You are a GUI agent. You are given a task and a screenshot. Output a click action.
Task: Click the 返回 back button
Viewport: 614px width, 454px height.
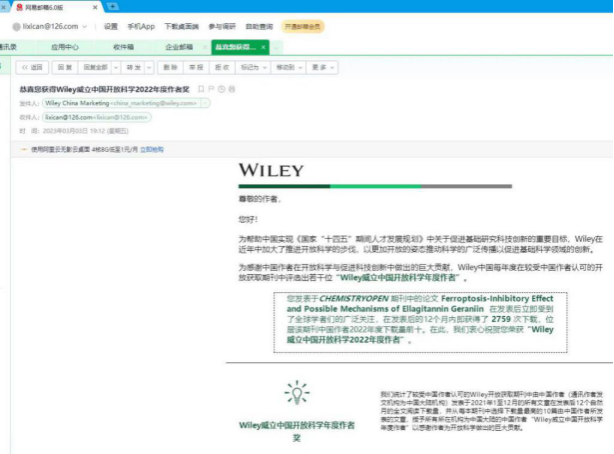tap(32, 67)
